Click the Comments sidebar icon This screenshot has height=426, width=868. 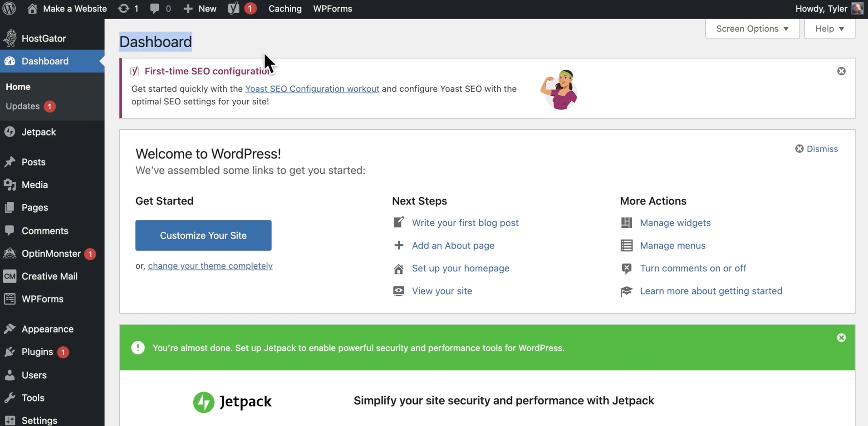click(x=10, y=230)
